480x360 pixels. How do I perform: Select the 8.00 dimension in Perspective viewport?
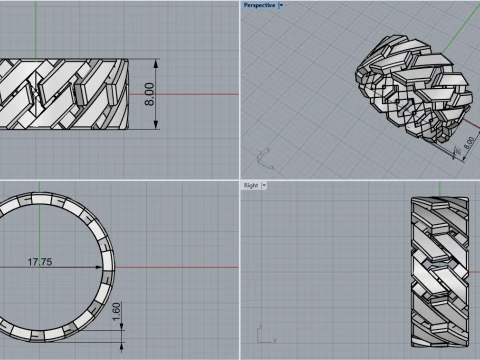[469, 143]
